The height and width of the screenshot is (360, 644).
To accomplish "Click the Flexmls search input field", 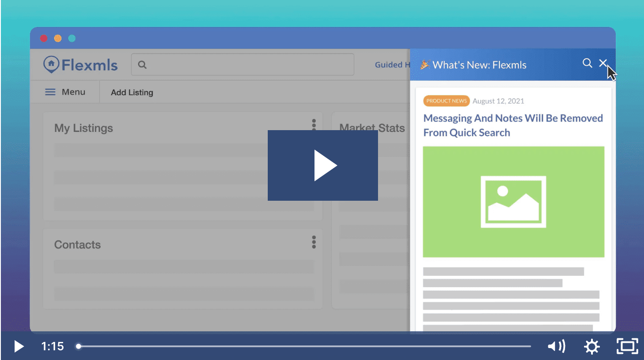I will (x=243, y=64).
